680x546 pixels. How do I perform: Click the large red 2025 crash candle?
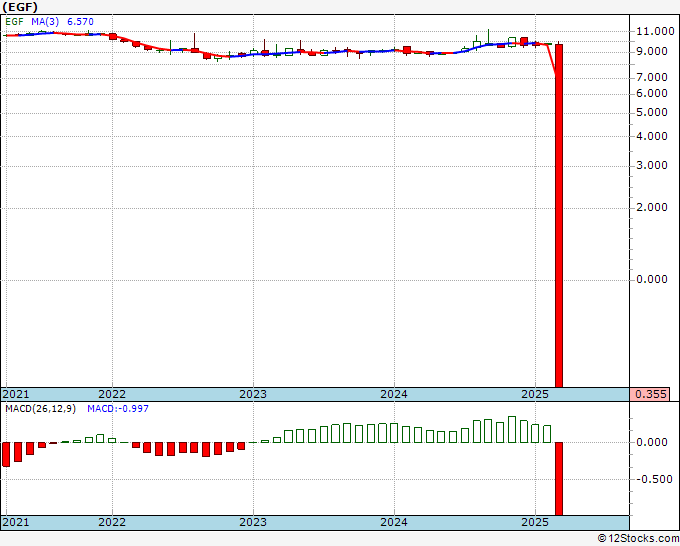pos(559,216)
